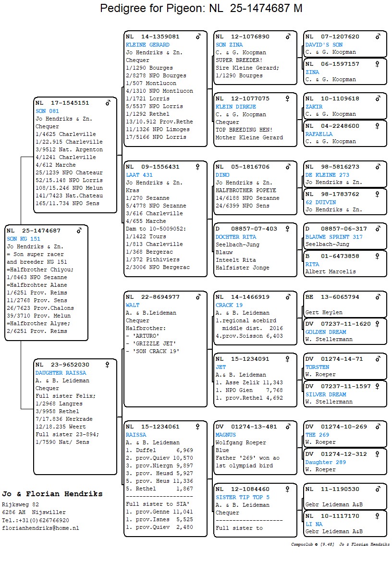Click the pedigree title heading
The width and height of the screenshot is (392, 563).
tap(201, 8)
